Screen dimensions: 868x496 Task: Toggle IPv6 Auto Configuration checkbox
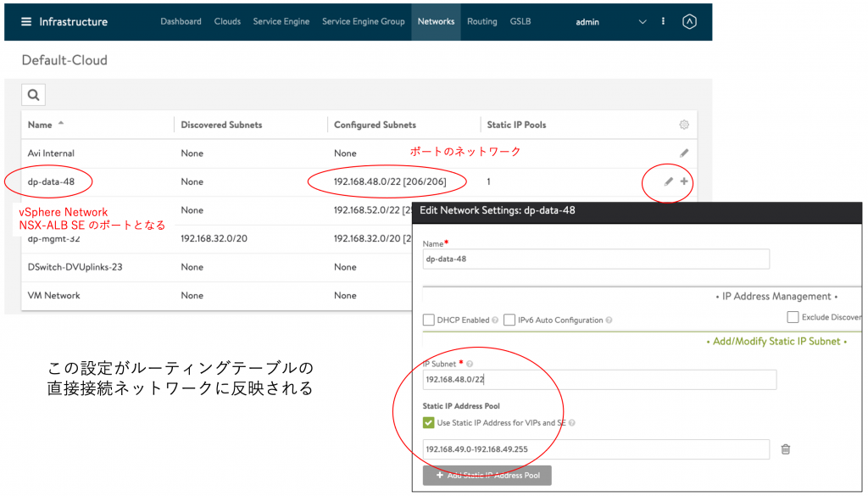point(509,320)
